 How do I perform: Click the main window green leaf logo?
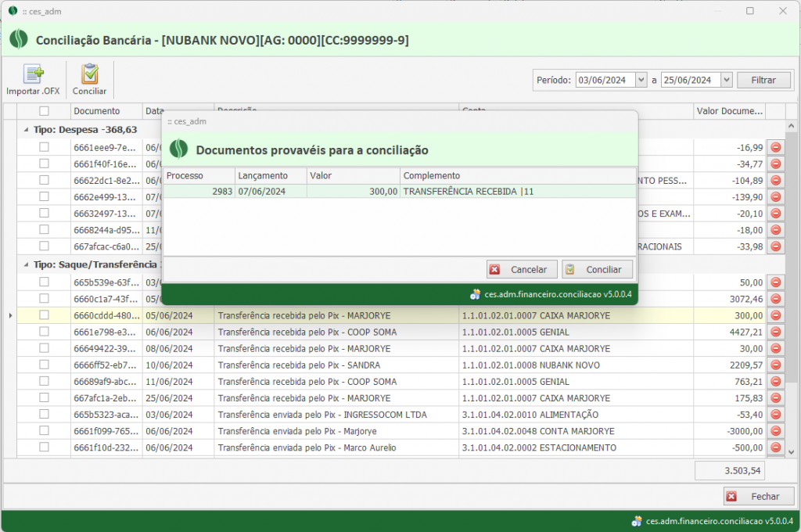tap(19, 39)
